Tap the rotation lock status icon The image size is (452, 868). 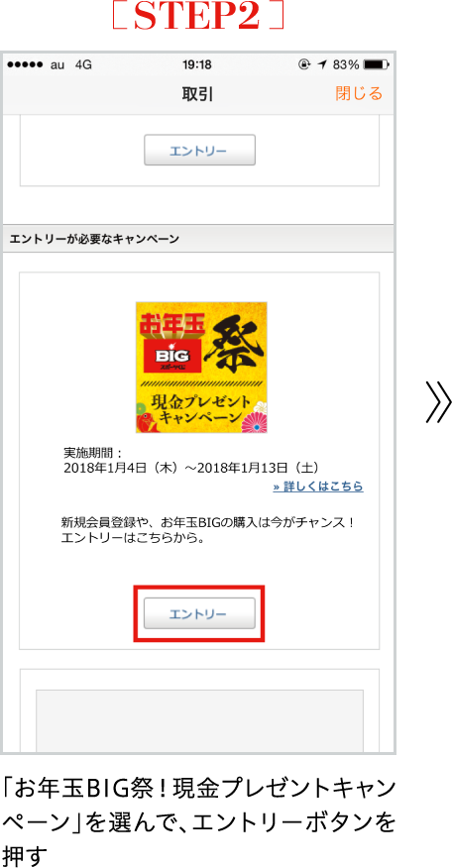pos(304,65)
